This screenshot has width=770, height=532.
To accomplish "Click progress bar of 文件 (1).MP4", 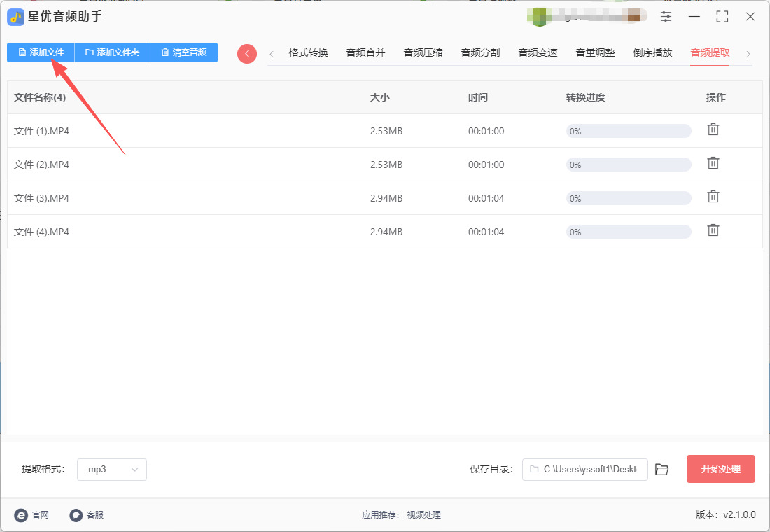I will pyautogui.click(x=629, y=131).
